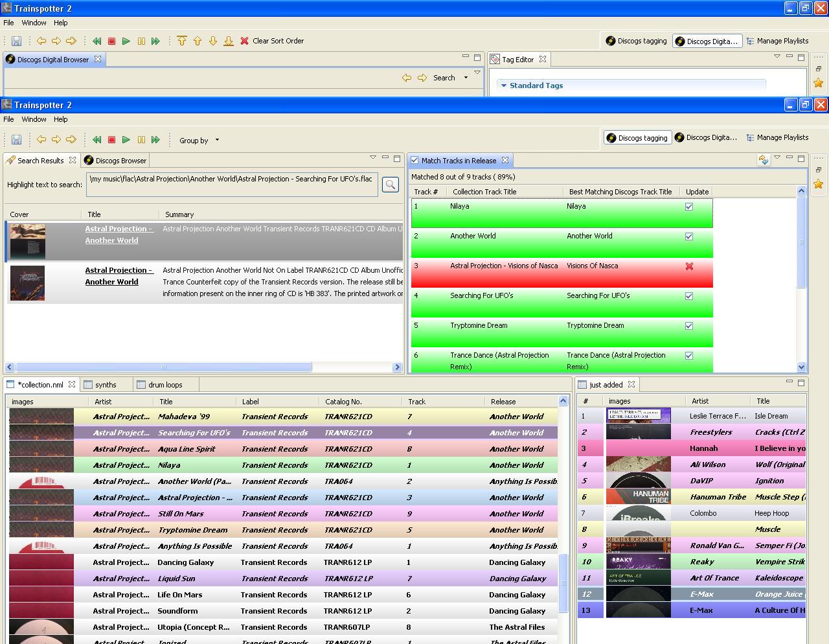Click the red X Clear Sort Order icon
Image resolution: width=829 pixels, height=644 pixels.
click(244, 41)
